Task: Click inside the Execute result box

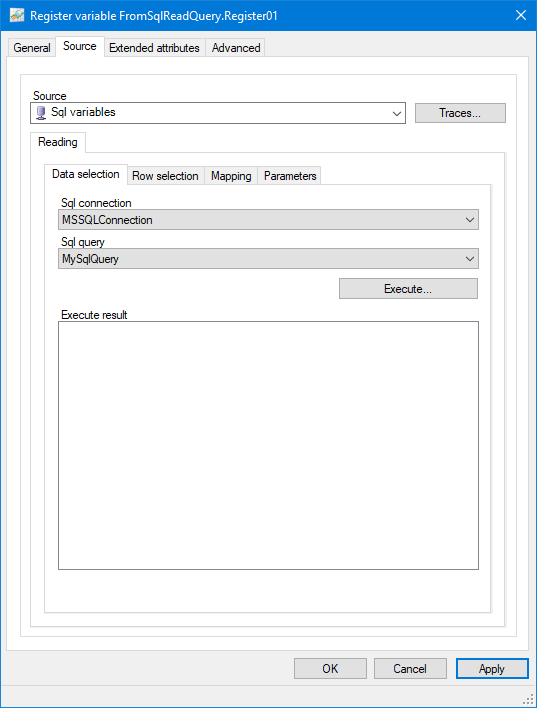Action: (268, 445)
